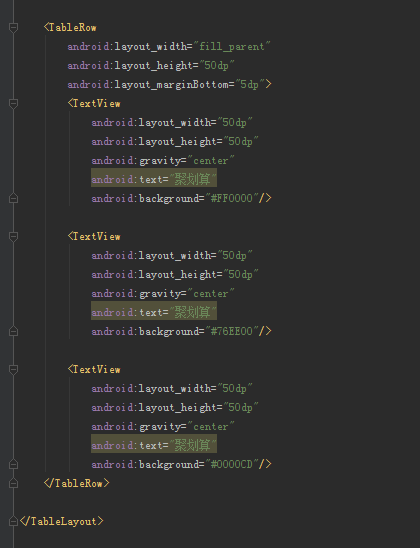Click the highlighted android:text line above #0000CD
This screenshot has width=420, height=548.
[154, 445]
